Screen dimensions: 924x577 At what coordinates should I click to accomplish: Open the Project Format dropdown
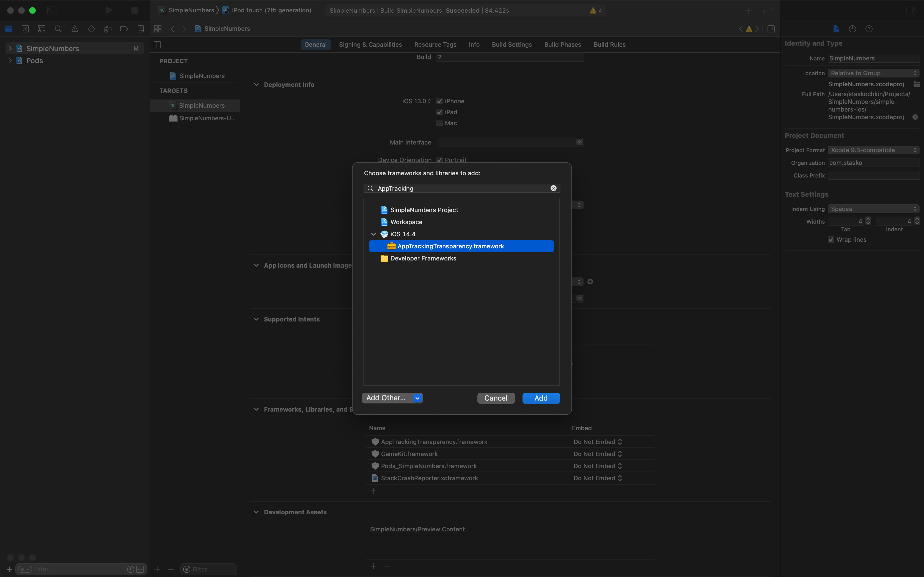(873, 150)
